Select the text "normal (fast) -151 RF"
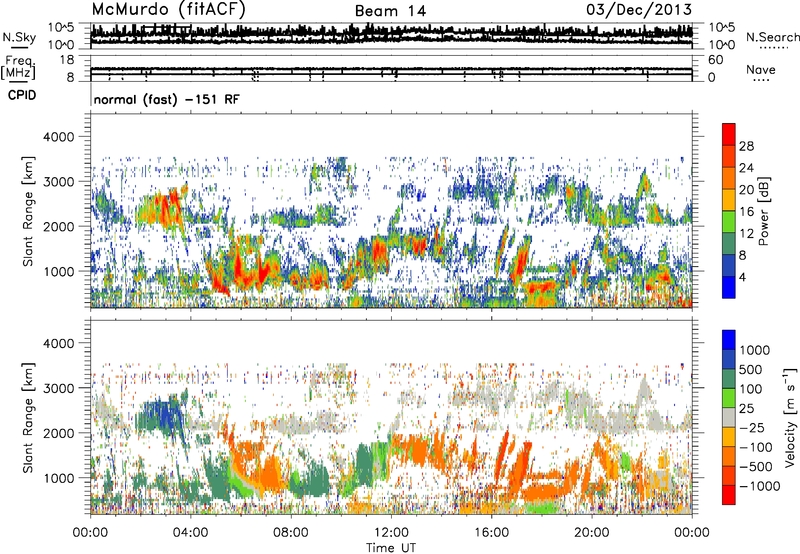 166,99
